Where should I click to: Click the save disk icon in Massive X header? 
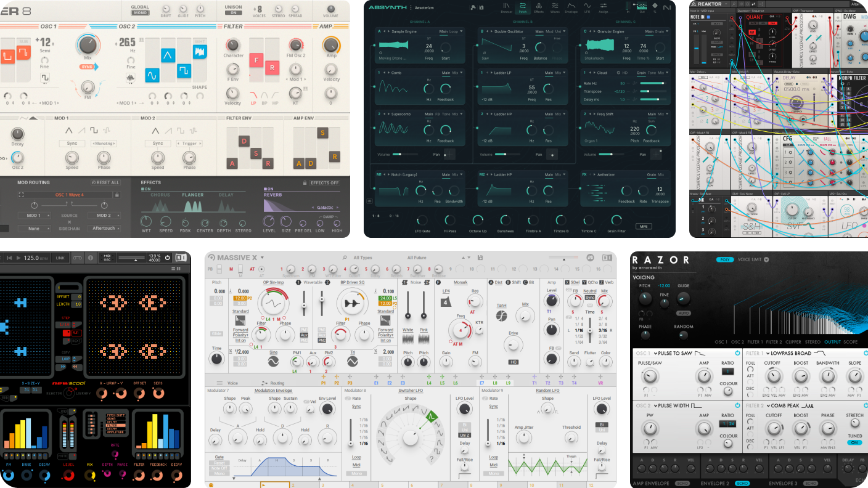[480, 258]
